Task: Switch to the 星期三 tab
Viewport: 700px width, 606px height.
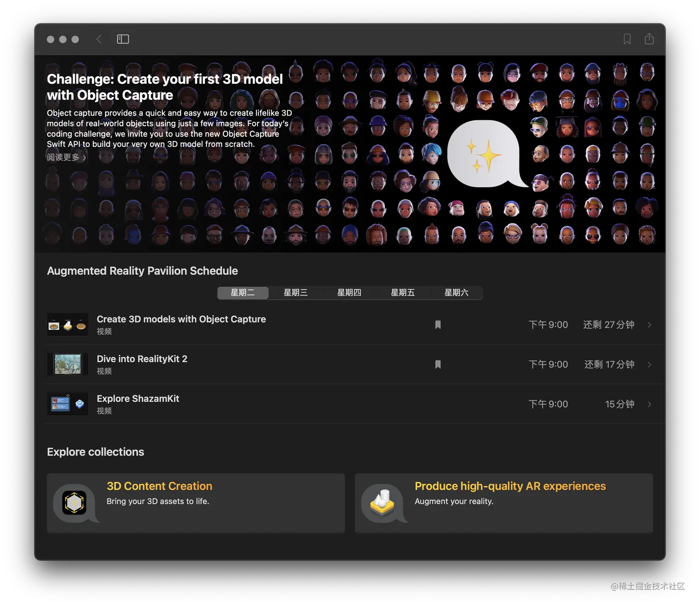Action: tap(295, 293)
